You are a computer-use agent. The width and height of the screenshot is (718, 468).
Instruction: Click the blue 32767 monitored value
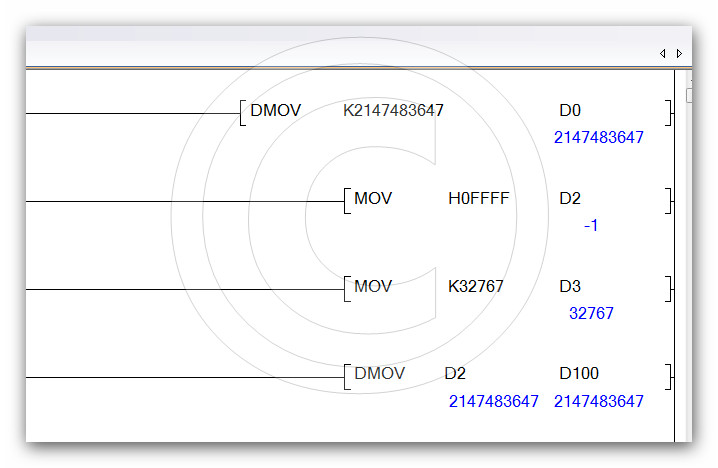591,314
